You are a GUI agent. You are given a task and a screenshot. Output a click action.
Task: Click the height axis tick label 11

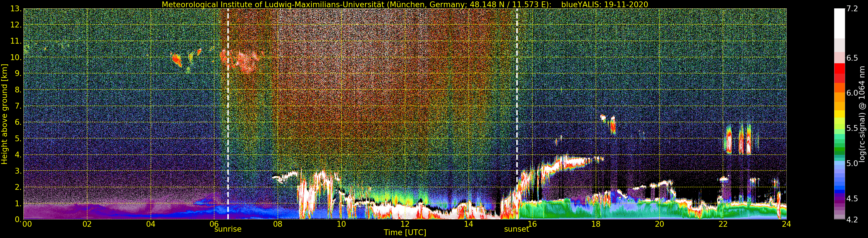coord(16,41)
